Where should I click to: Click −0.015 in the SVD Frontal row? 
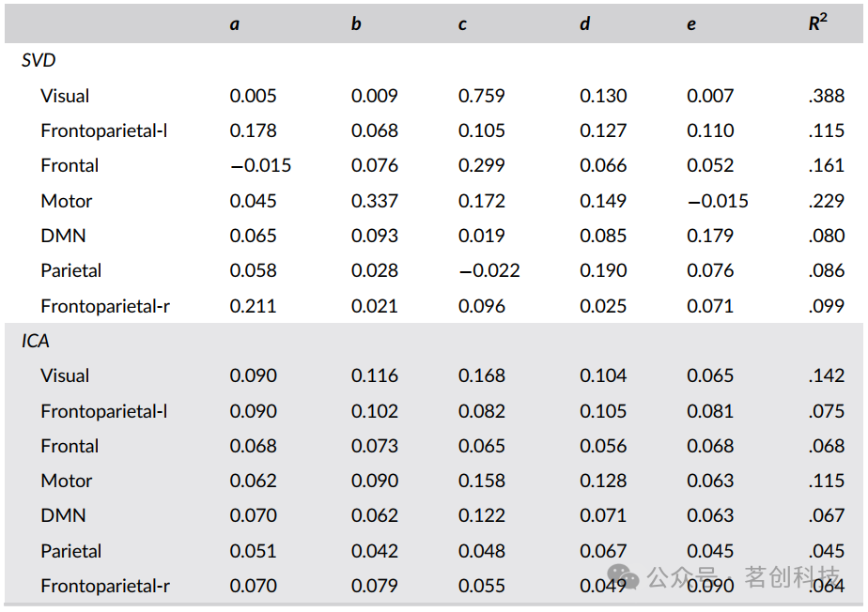(x=261, y=166)
